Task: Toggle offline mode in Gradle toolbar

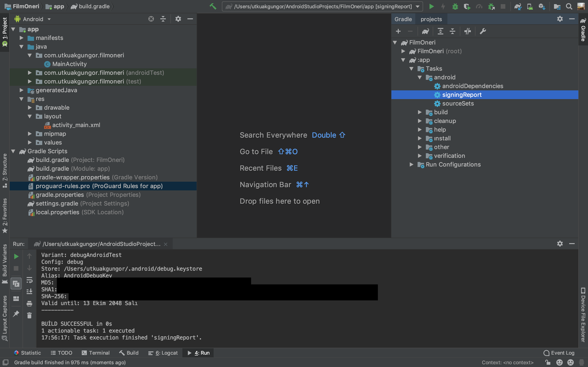Action: pos(467,31)
